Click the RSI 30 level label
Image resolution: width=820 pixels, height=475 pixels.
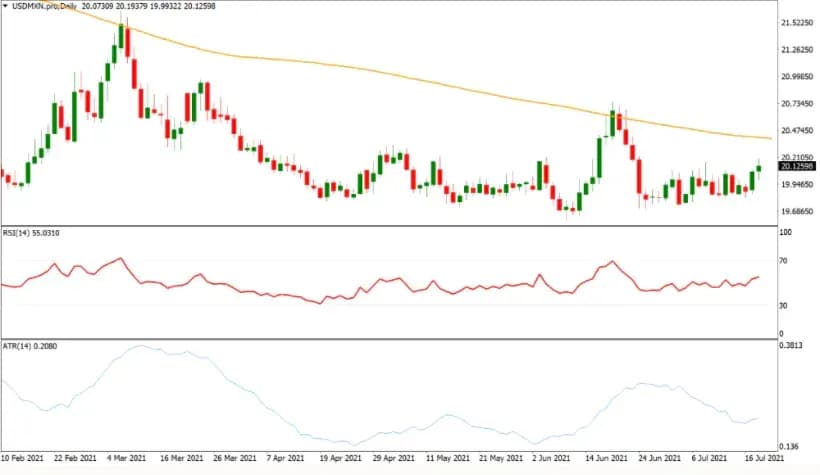(783, 306)
